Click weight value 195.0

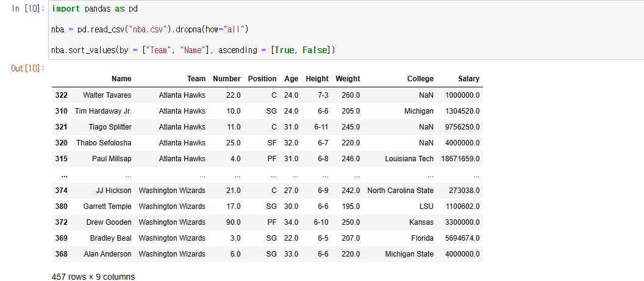coord(351,206)
